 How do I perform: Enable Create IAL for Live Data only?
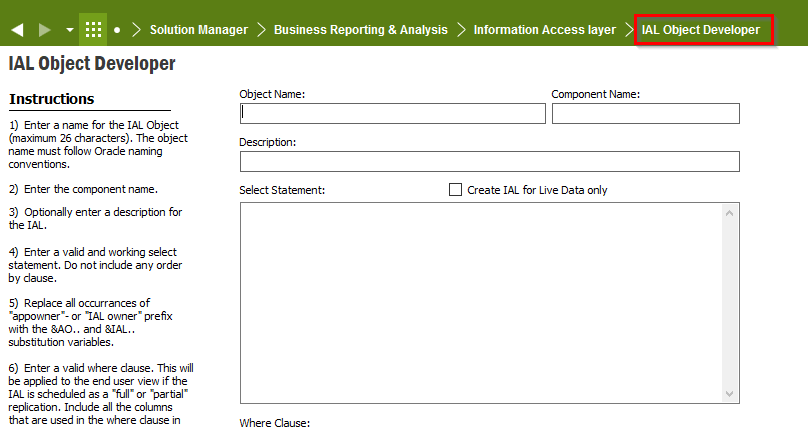click(x=455, y=190)
